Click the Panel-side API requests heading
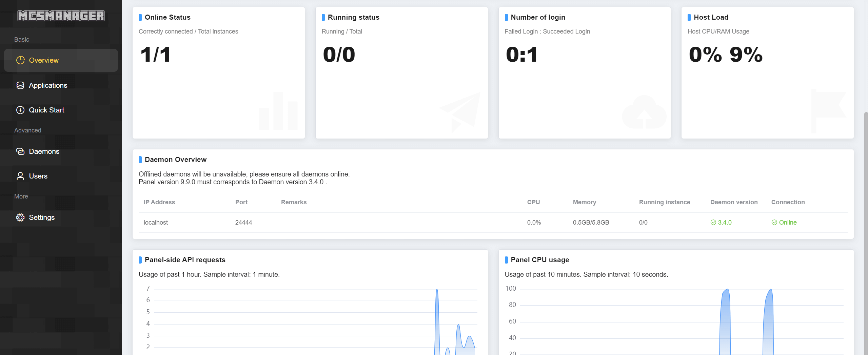The width and height of the screenshot is (868, 355). 185,259
